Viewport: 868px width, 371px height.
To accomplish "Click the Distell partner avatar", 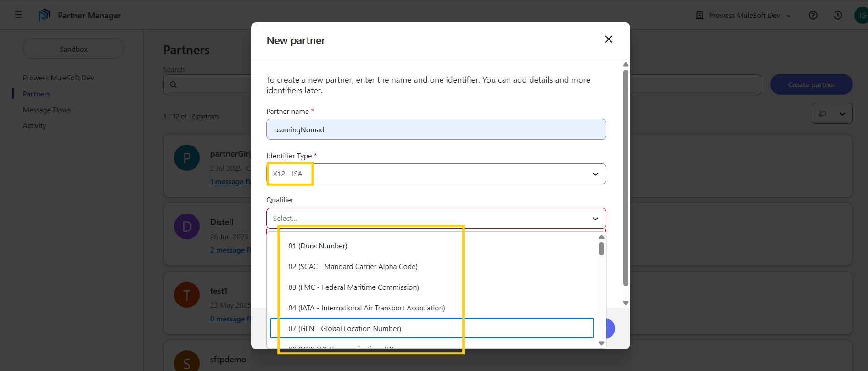I will click(x=187, y=226).
